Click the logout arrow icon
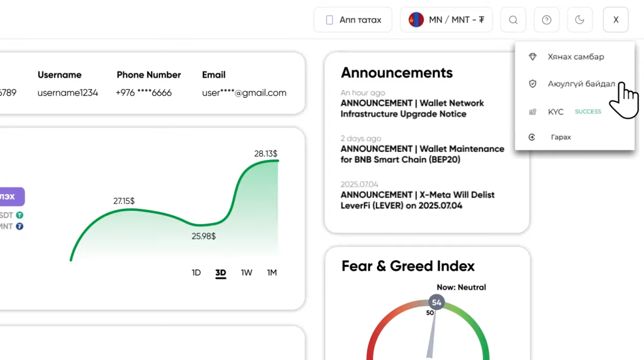 point(532,137)
